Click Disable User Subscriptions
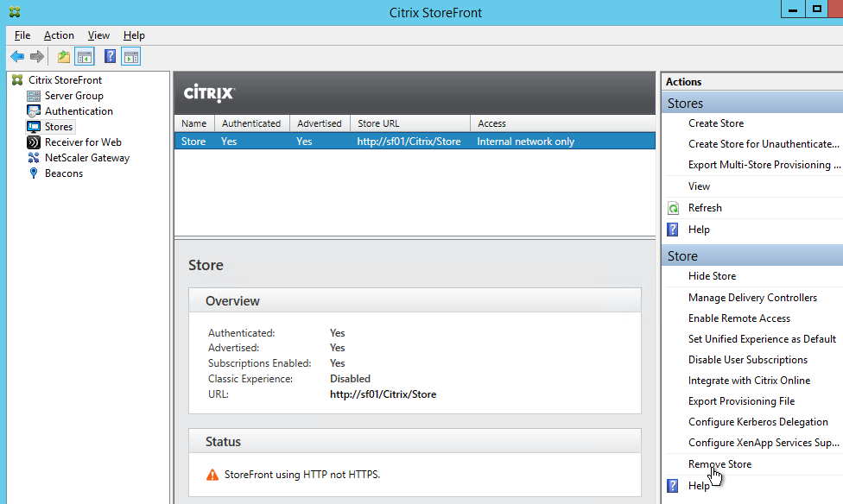The width and height of the screenshot is (843, 504). (x=748, y=360)
